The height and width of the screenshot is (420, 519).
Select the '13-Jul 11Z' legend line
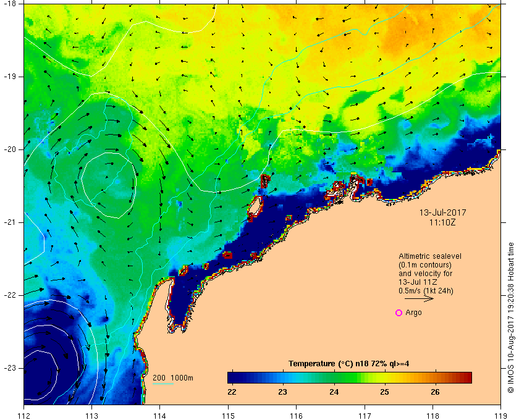pyautogui.click(x=418, y=282)
